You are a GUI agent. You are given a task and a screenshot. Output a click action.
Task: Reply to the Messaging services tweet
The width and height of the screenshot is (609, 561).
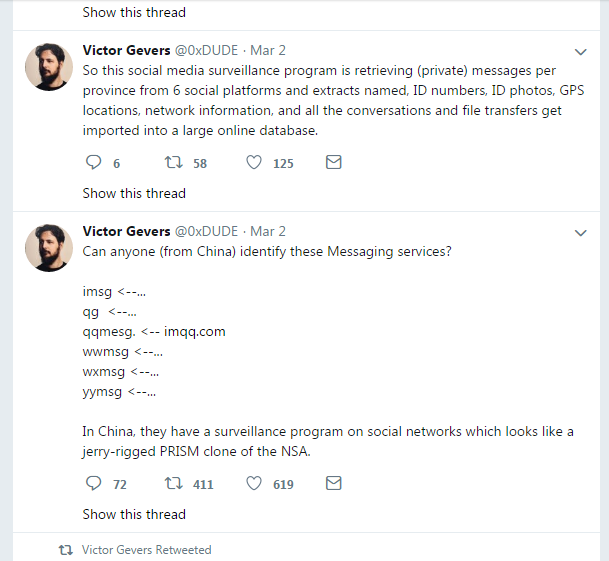(x=95, y=484)
